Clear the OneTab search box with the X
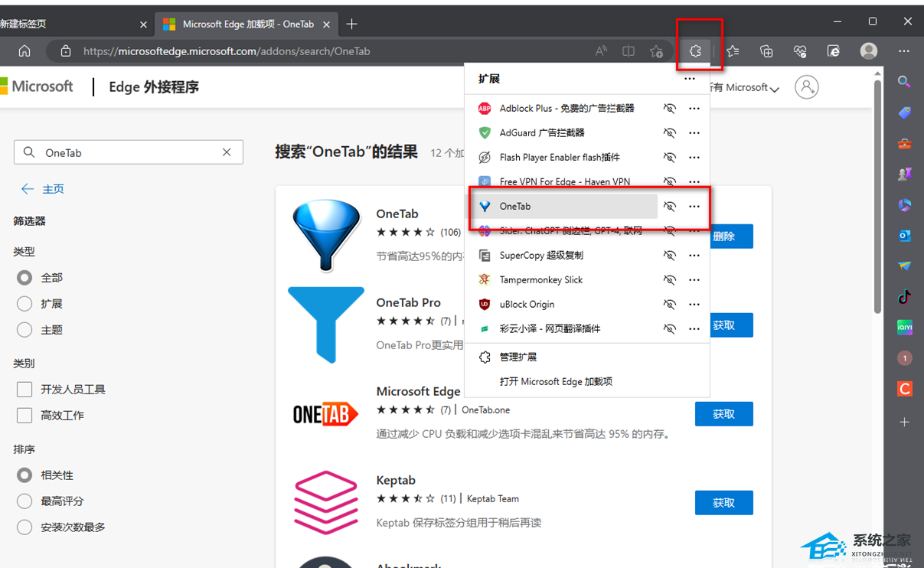This screenshot has width=924, height=568. (227, 152)
